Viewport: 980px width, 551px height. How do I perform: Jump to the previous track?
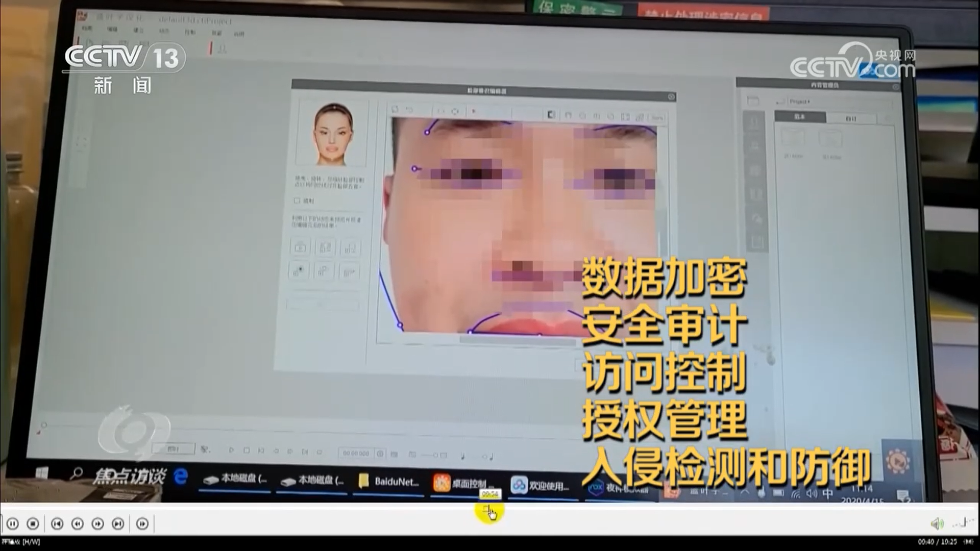(57, 523)
